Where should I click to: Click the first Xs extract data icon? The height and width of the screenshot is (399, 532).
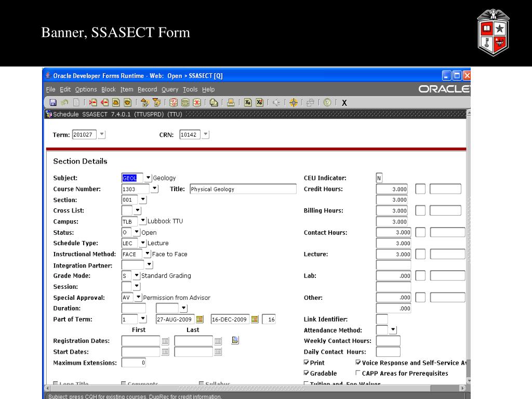pyautogui.click(x=248, y=102)
